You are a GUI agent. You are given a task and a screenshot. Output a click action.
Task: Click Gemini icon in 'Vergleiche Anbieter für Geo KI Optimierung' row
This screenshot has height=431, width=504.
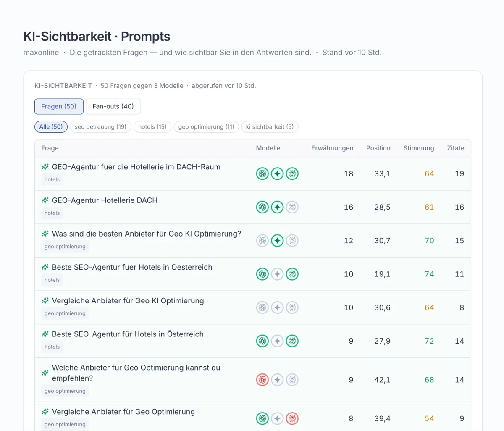[x=277, y=307]
